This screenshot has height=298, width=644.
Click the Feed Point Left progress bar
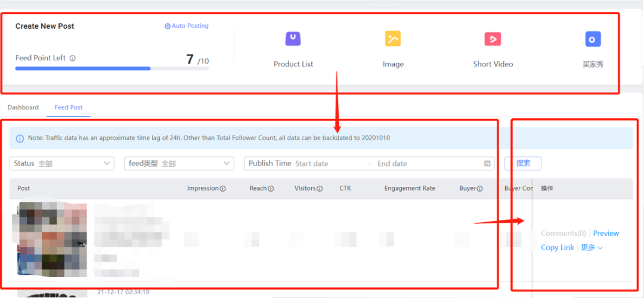(112, 69)
